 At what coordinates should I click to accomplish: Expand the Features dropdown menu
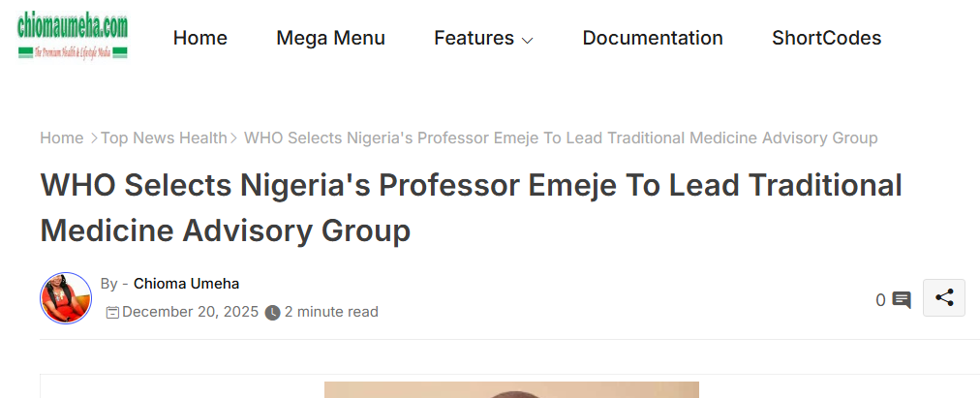click(x=483, y=38)
